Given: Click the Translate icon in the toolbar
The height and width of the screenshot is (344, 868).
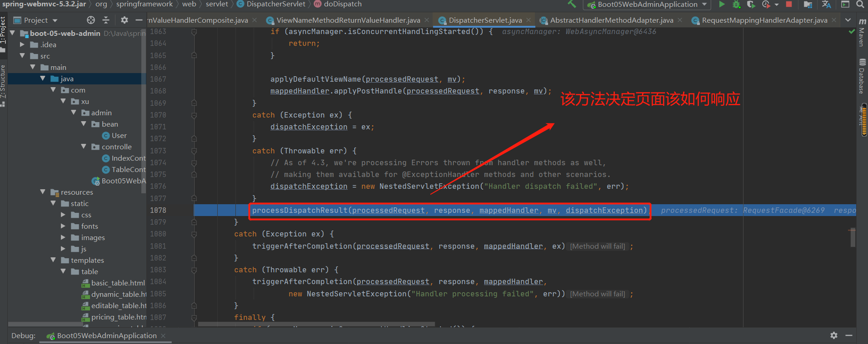Looking at the screenshot, I should [x=827, y=5].
